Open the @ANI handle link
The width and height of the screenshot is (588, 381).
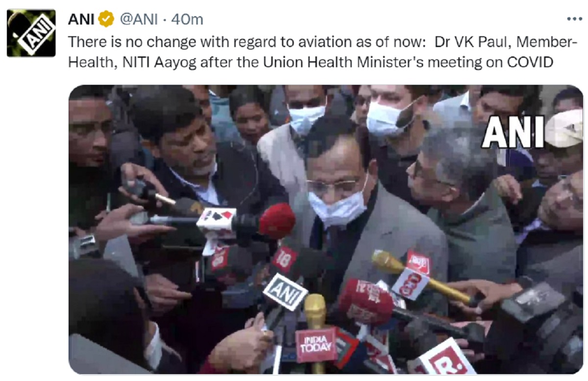click(x=139, y=19)
